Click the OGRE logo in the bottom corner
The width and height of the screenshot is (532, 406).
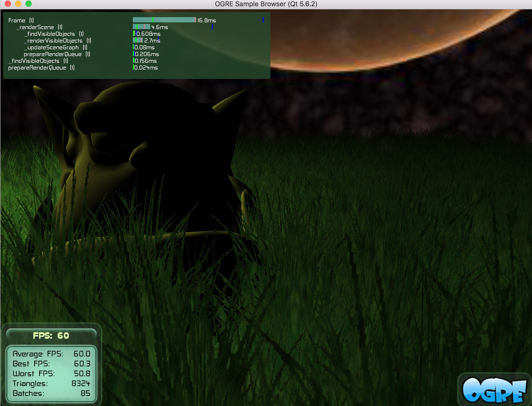(x=494, y=389)
